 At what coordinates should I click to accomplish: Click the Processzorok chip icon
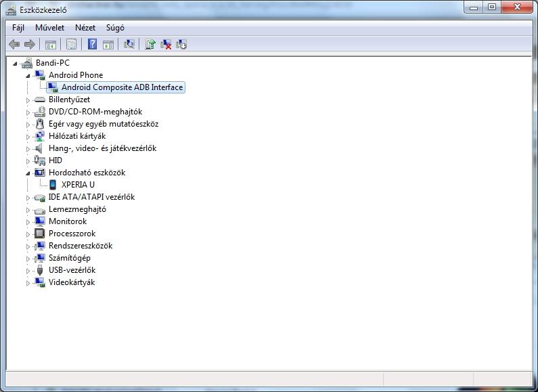40,234
